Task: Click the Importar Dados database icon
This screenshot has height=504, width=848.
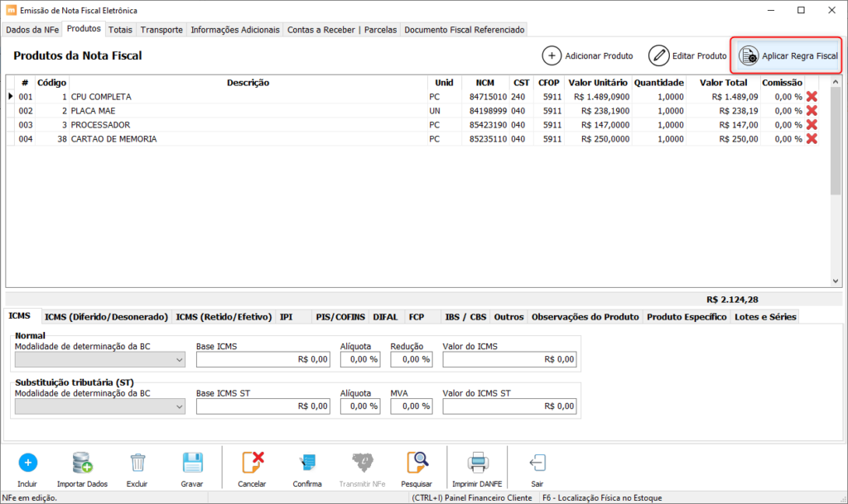Action: pyautogui.click(x=82, y=463)
